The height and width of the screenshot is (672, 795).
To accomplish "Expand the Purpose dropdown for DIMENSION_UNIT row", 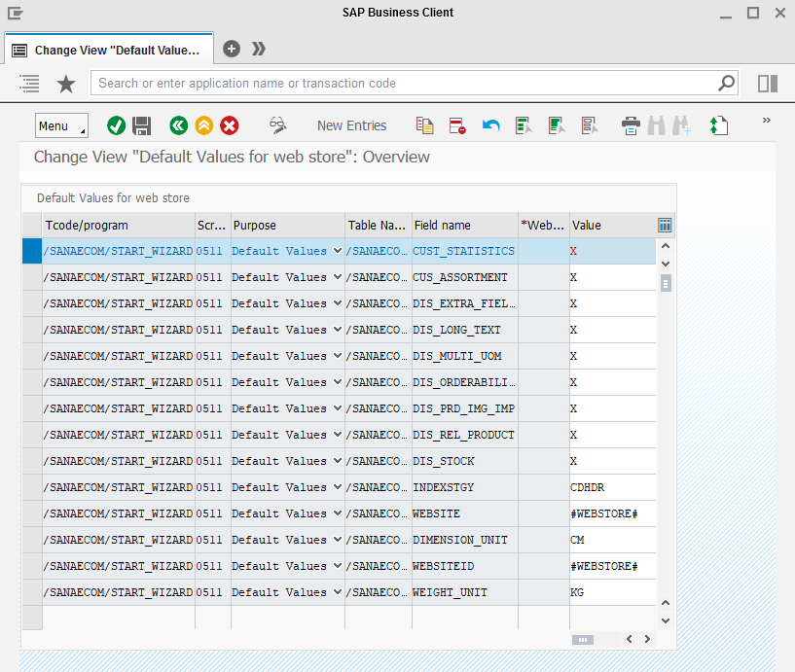I will tap(337, 540).
